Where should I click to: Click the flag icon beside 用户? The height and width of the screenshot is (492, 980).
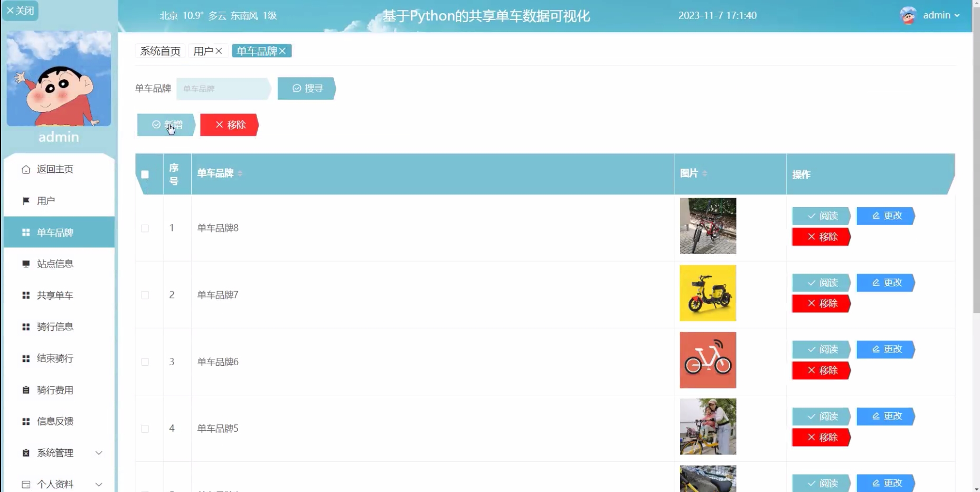click(x=26, y=201)
